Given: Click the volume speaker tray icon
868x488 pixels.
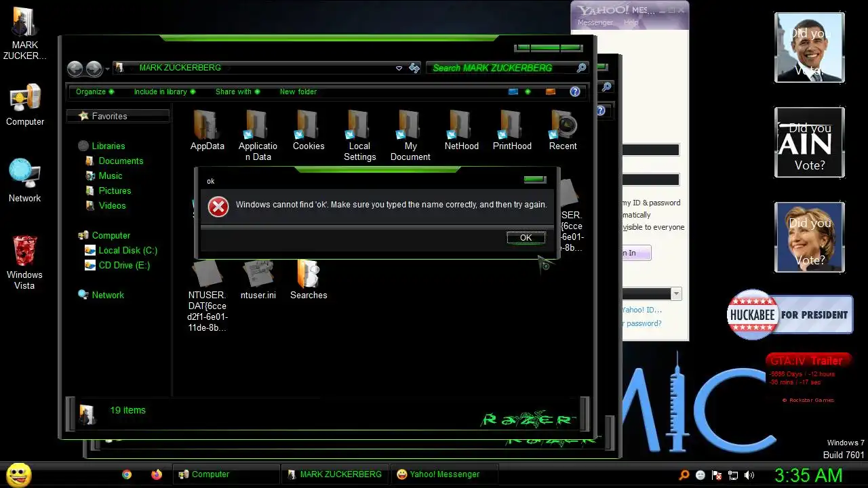Looking at the screenshot, I should 749,475.
